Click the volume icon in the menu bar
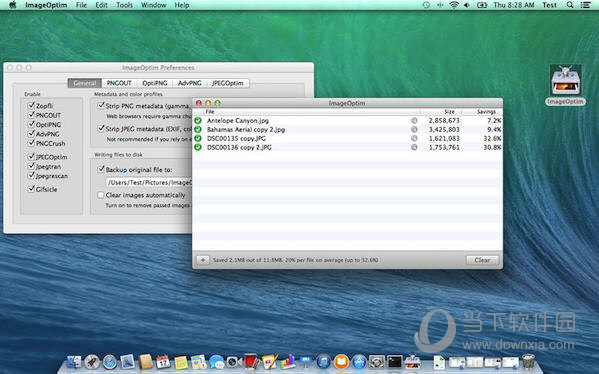599x374 pixels. coord(467,5)
